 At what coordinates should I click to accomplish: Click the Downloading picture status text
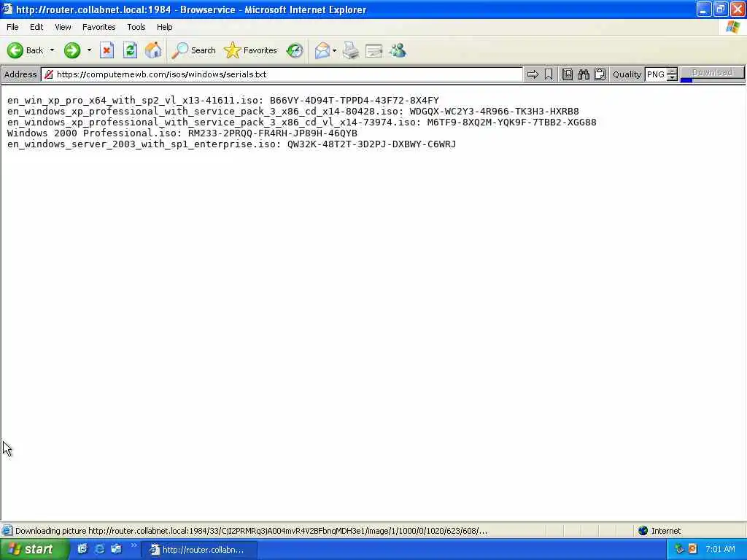(x=251, y=531)
